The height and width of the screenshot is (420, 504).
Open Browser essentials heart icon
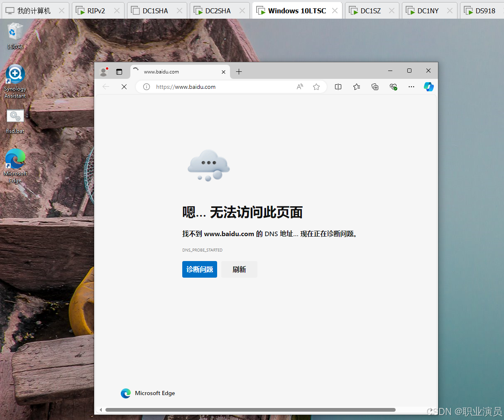pos(393,87)
